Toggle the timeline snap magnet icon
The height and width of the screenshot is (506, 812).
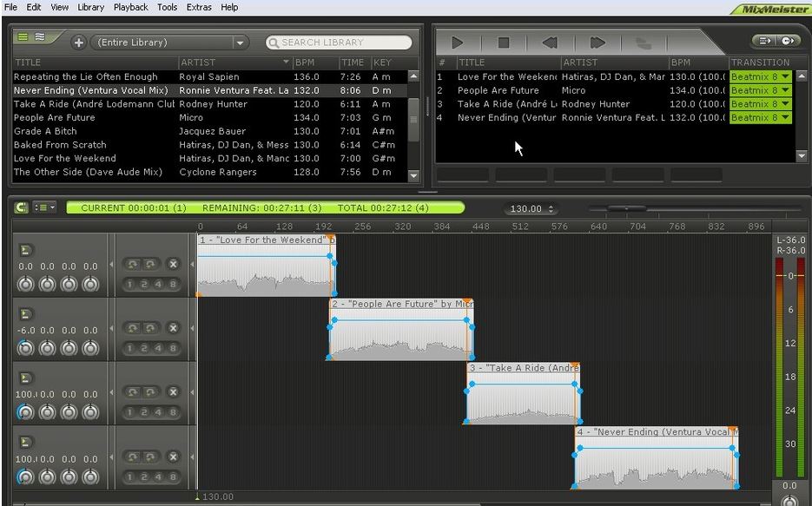tap(21, 208)
